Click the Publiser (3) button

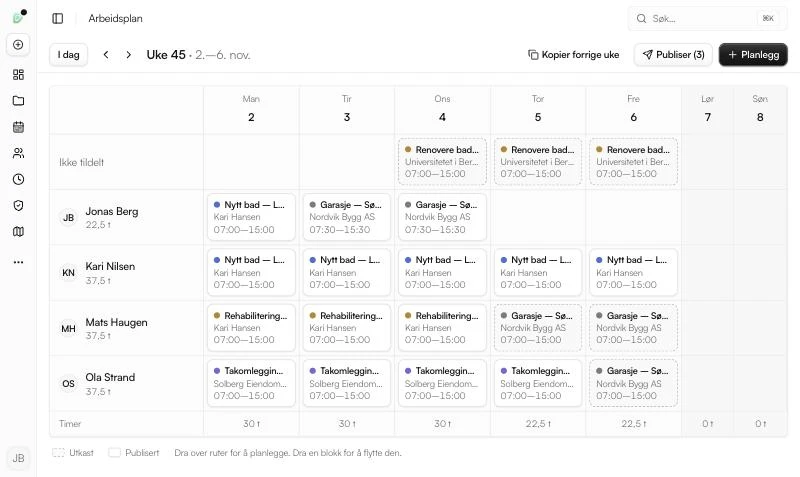(673, 55)
